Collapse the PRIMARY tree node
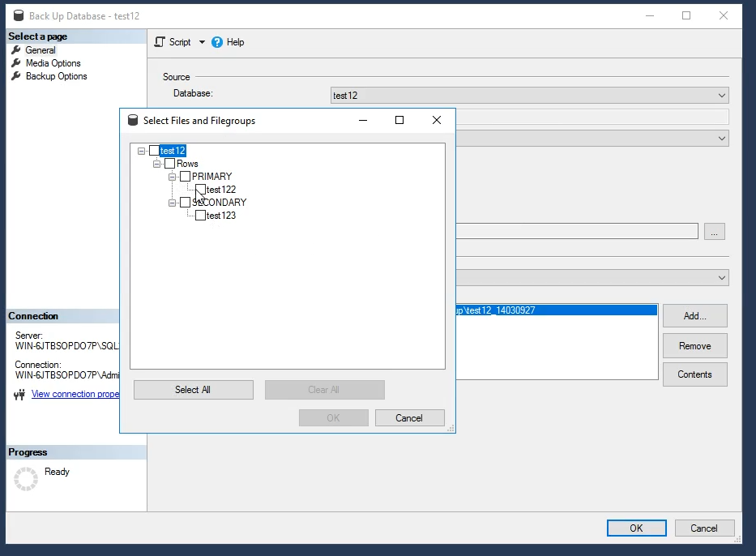Screen dimensions: 756x556 click(172, 177)
